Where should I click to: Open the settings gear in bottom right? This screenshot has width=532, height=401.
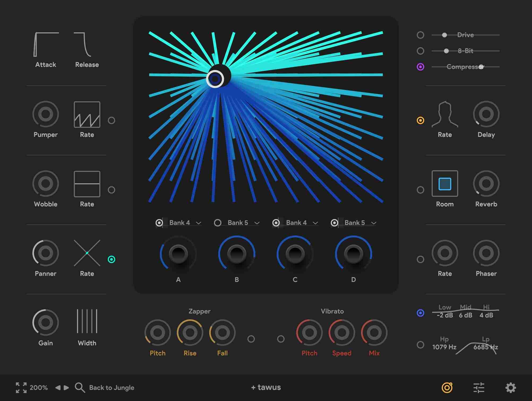tap(512, 387)
